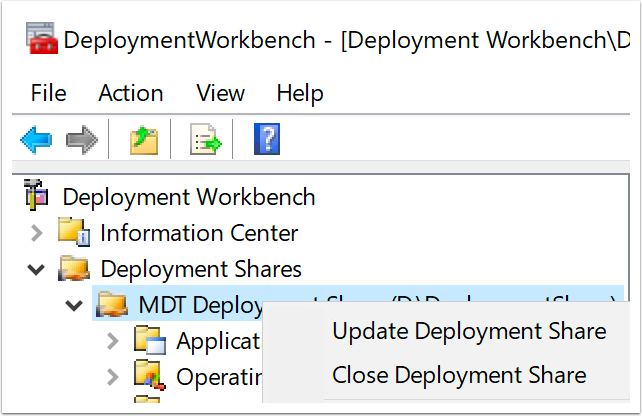Click the Operating Systems node icon
This screenshot has width=642, height=416.
coord(149,377)
